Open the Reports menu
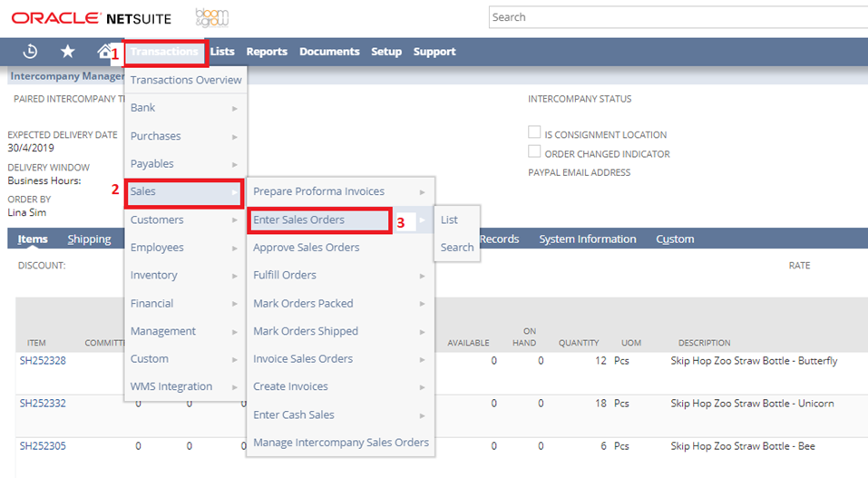This screenshot has height=478, width=868. [267, 52]
